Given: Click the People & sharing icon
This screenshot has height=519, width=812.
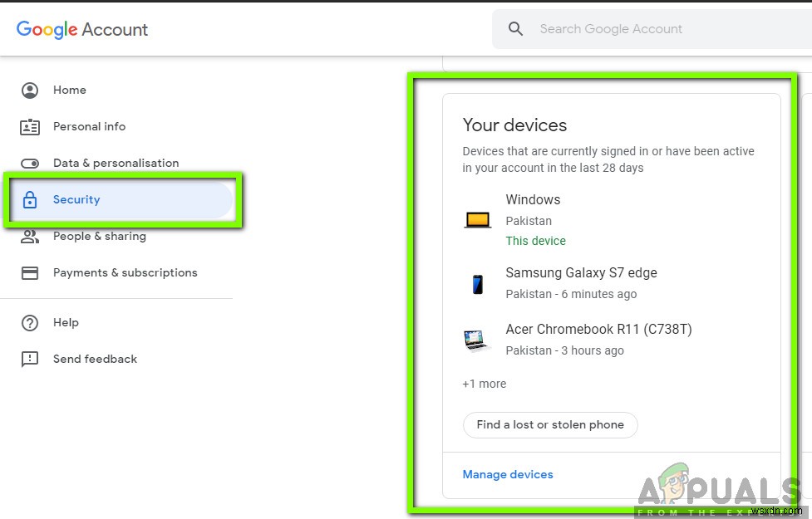Looking at the screenshot, I should 30,237.
